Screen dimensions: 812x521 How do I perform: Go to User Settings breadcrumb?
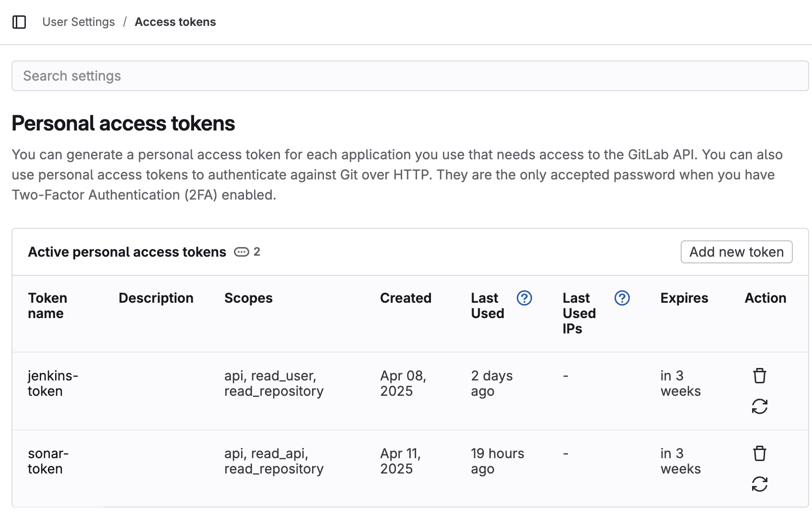pyautogui.click(x=79, y=22)
